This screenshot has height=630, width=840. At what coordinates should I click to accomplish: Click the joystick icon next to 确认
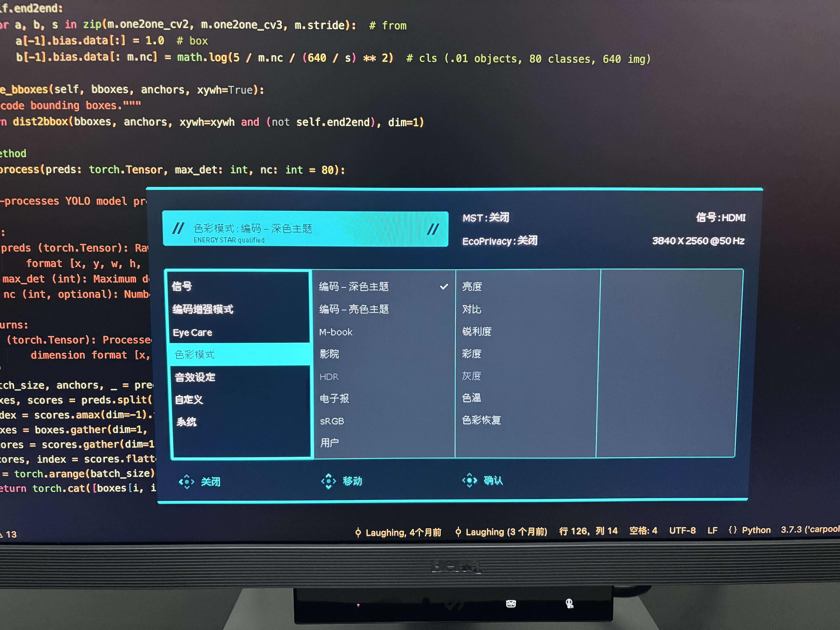[x=469, y=480]
